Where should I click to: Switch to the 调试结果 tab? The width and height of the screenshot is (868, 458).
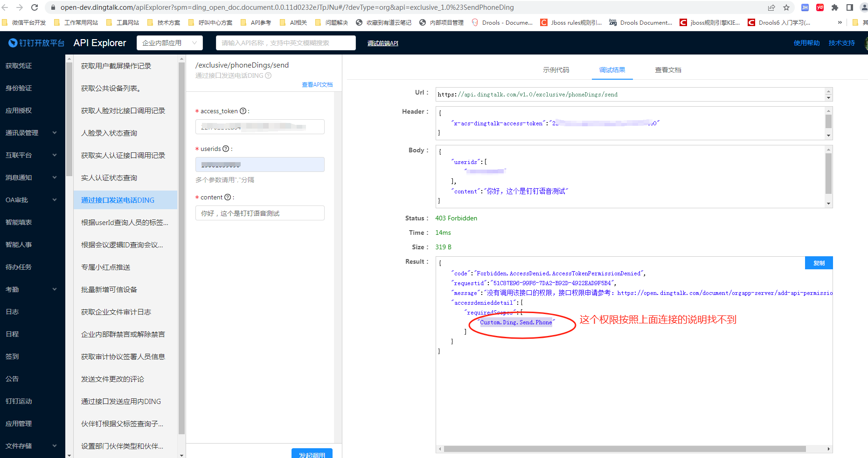click(612, 70)
